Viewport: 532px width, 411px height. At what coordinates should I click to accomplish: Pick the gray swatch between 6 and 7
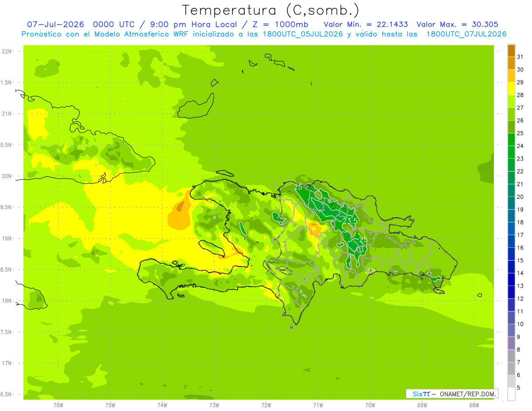pyautogui.click(x=511, y=368)
